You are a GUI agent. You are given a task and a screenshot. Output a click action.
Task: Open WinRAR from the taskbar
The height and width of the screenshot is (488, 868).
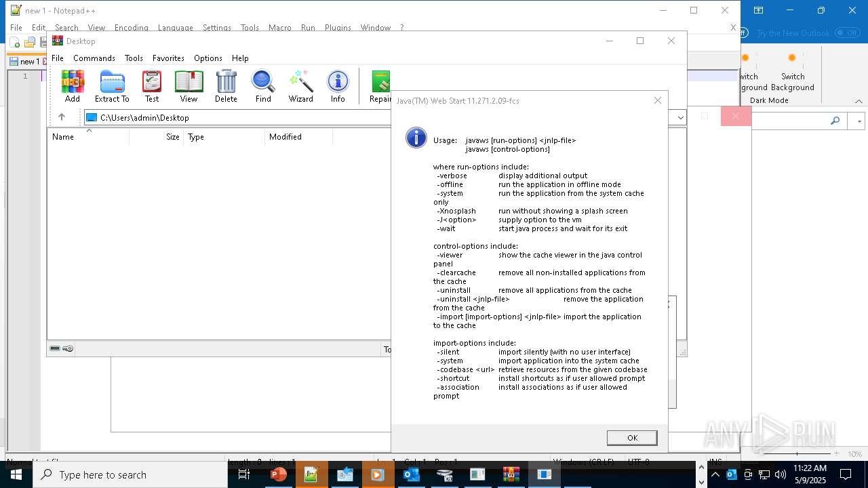pos(511,474)
